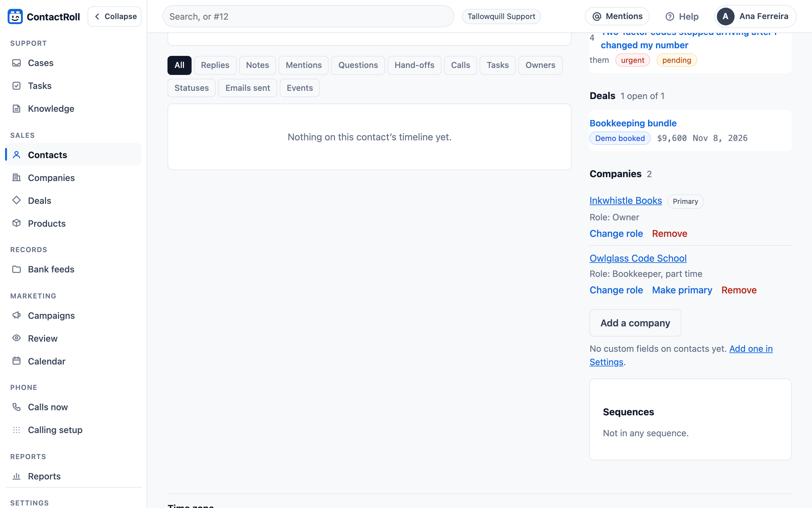Click the Review eye icon
Viewport: 812px width, 508px height.
16,338
